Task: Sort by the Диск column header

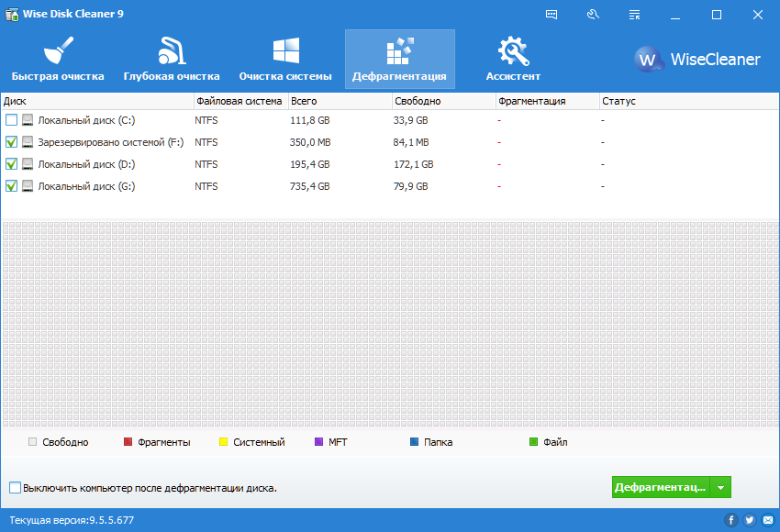Action: click(x=97, y=101)
